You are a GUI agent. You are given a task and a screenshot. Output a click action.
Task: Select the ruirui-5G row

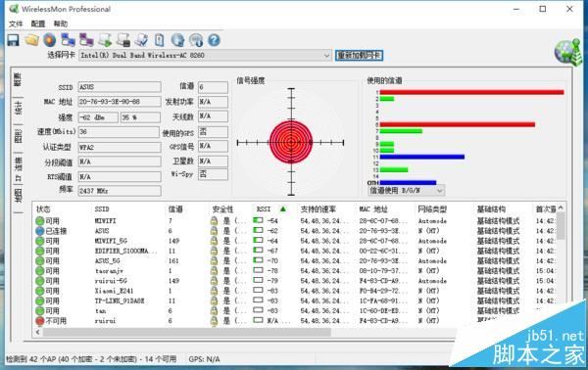[296, 281]
